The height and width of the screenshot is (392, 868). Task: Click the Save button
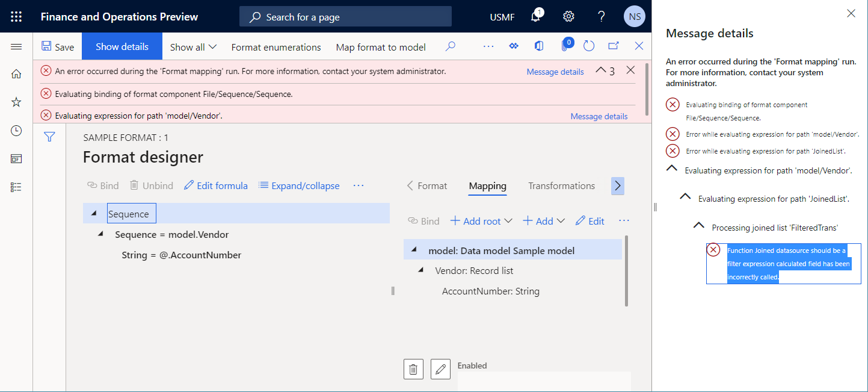[57, 45]
